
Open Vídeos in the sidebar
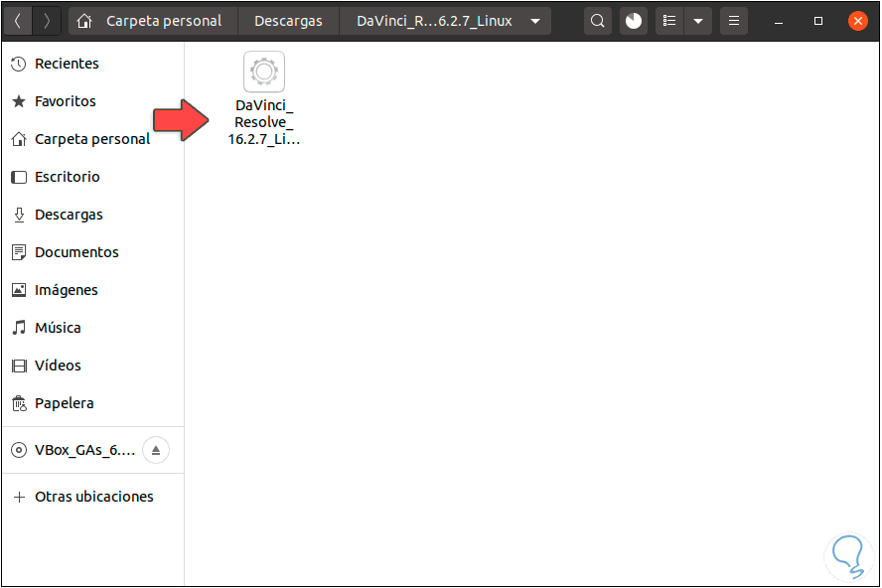(x=92, y=366)
